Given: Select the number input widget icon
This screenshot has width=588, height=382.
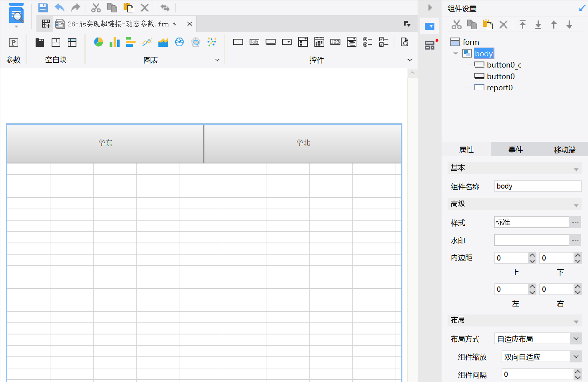Looking at the screenshot, I should (335, 42).
